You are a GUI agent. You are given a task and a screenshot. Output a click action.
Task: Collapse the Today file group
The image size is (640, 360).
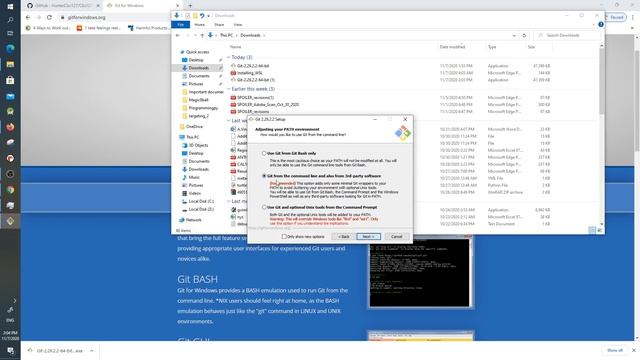[x=229, y=57]
